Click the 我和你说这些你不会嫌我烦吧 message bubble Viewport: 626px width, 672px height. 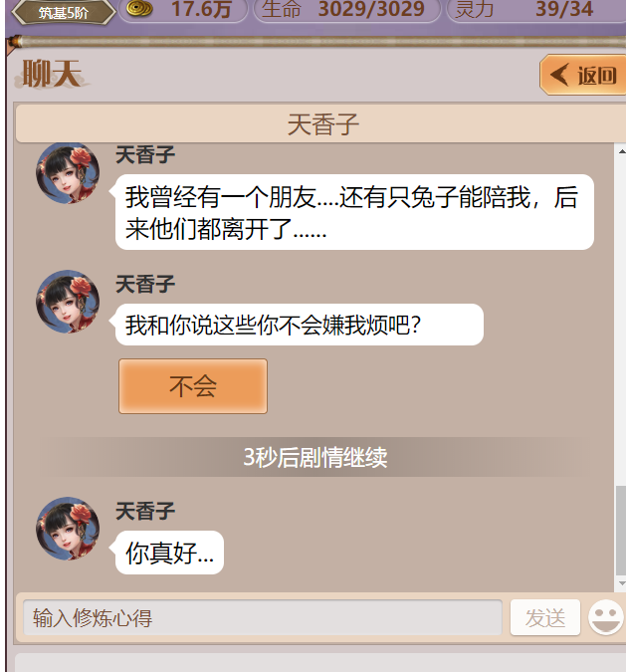click(x=300, y=325)
